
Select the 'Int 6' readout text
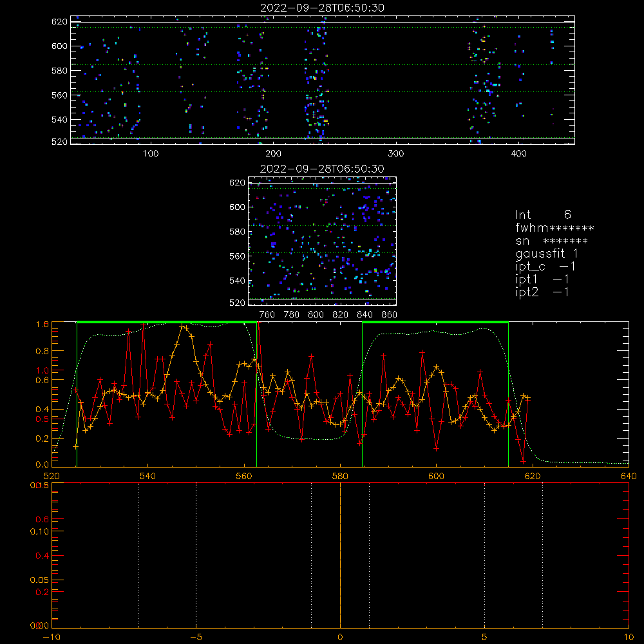tap(543, 214)
